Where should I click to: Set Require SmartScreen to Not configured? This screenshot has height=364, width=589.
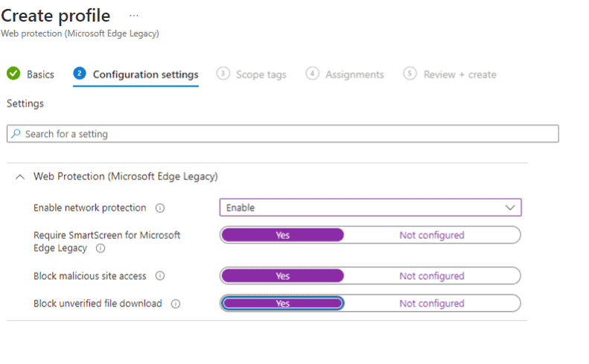coord(432,235)
